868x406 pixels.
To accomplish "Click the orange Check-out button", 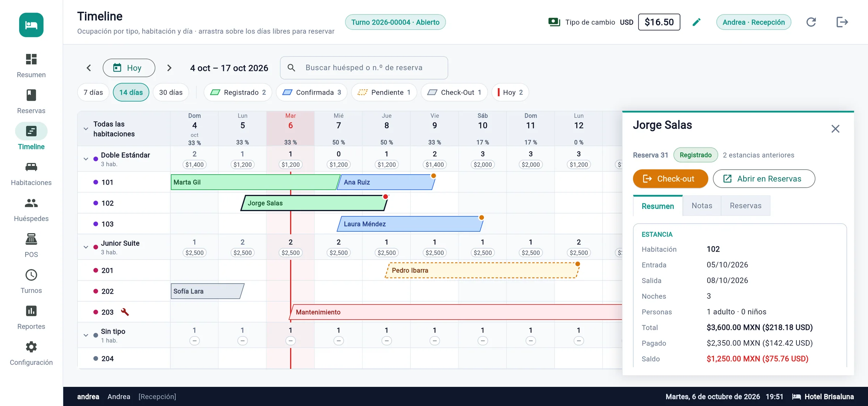I will click(670, 179).
